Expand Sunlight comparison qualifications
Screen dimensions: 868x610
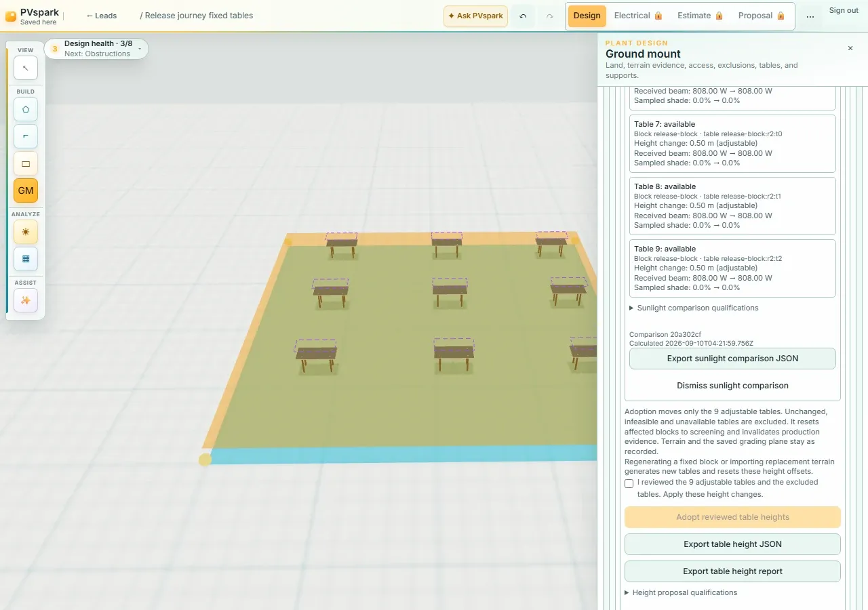coord(694,308)
